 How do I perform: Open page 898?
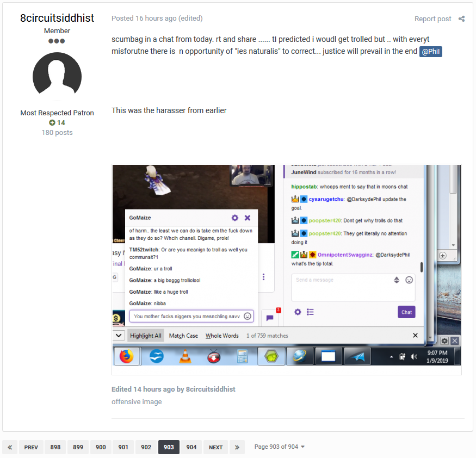[55, 447]
